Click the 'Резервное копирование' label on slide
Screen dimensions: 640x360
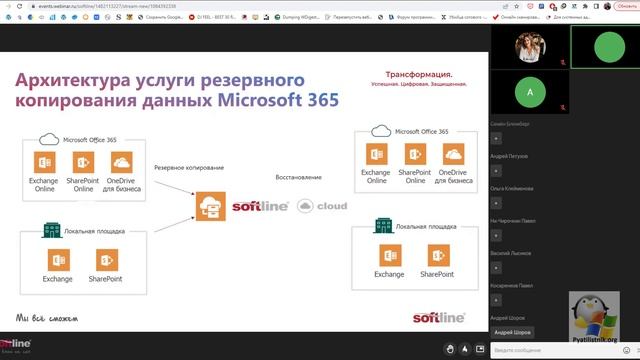pyautogui.click(x=189, y=167)
